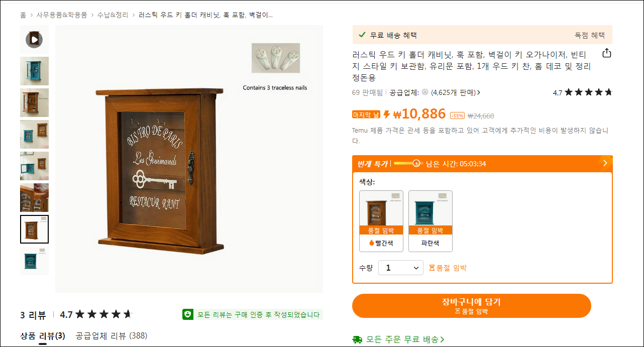Select the 파란색 color option
The image size is (644, 347).
tap(431, 221)
